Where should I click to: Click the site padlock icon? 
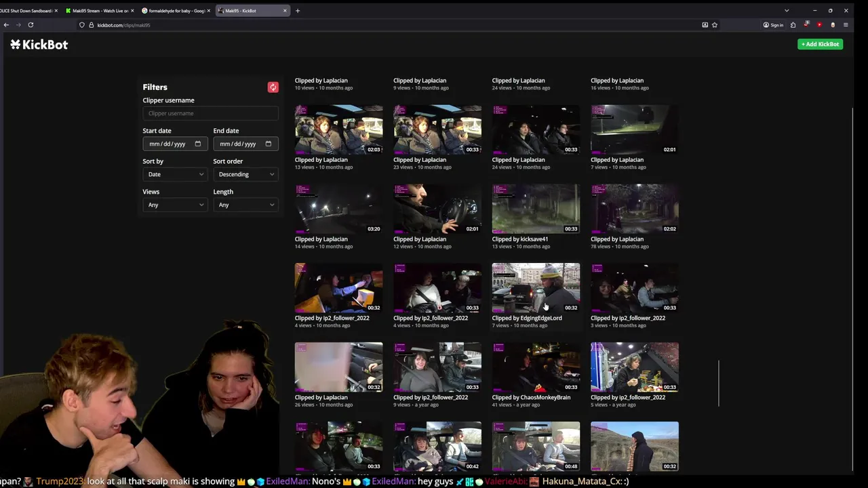(91, 25)
